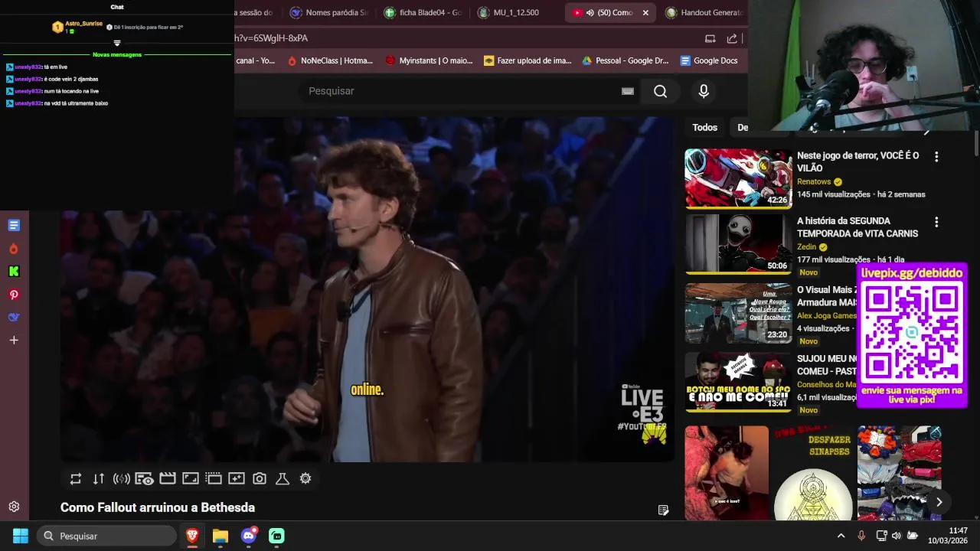Image resolution: width=980 pixels, height=551 pixels.
Task: Click the clapperboard icon below the video
Action: (168, 478)
